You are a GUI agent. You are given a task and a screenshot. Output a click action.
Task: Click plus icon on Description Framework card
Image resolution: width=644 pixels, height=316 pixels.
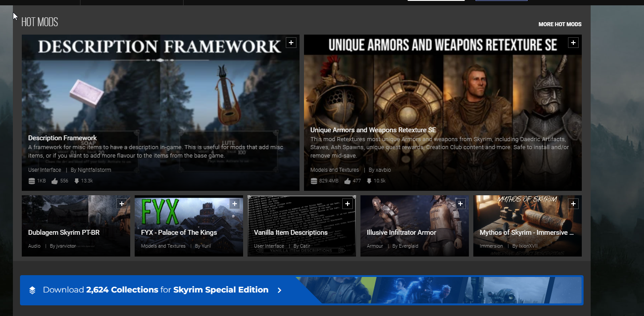[291, 43]
